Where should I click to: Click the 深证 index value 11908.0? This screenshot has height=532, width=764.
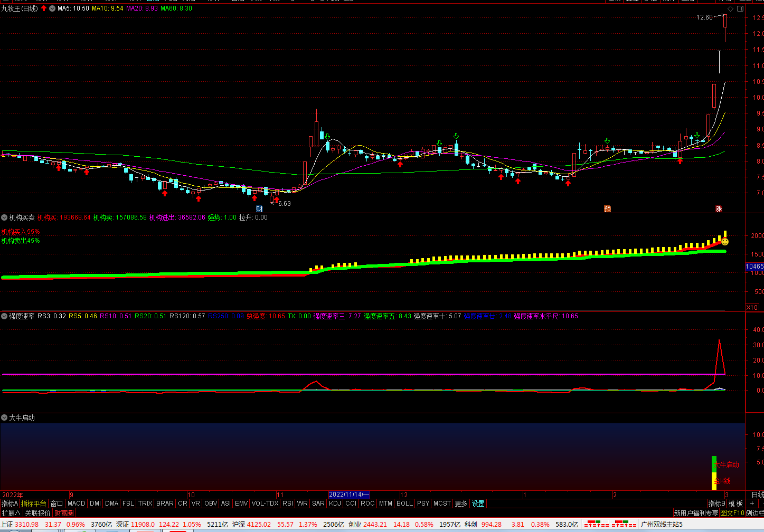pos(143,524)
